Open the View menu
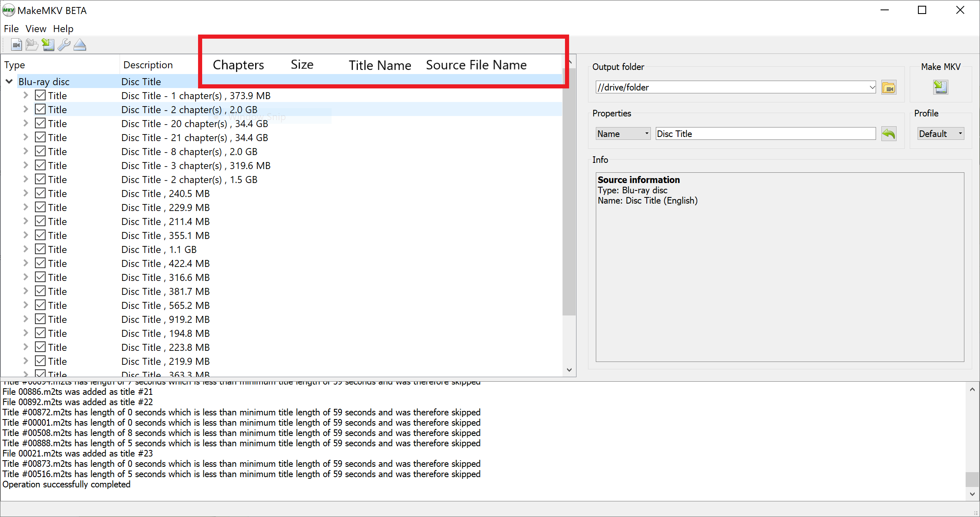Viewport: 980px width, 517px height. [x=36, y=29]
